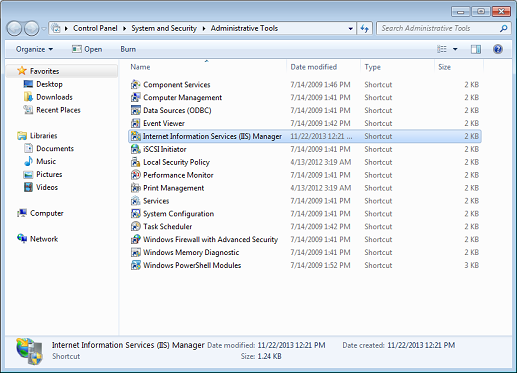
Task: Click the Burn toolbar button
Action: click(128, 49)
